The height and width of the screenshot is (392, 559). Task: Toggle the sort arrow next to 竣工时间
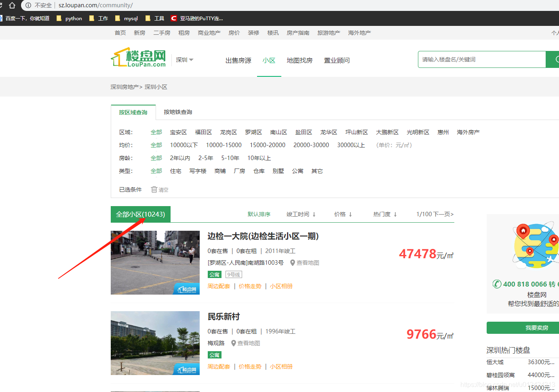[x=313, y=214]
